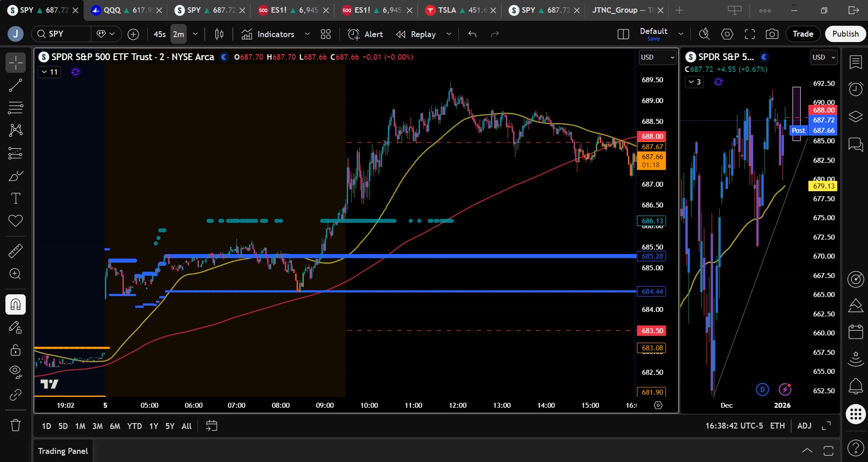
Task: Toggle magnet mode for drawings
Action: point(15,304)
